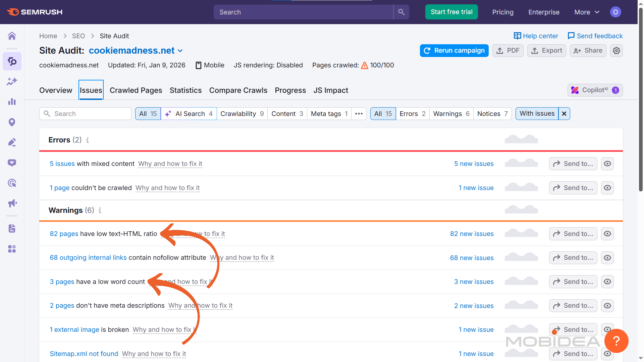
Task: Click the Advertising megaphone sidebar icon
Action: [12, 203]
